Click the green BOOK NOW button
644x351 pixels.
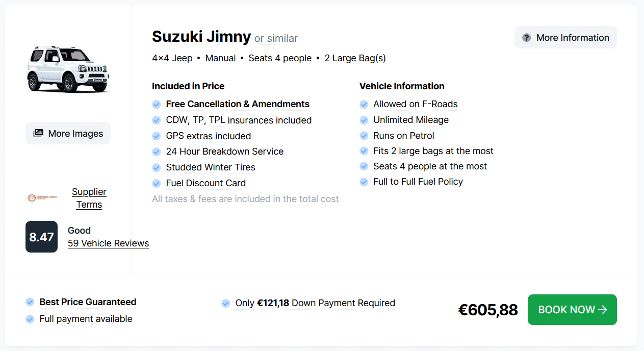[572, 310]
